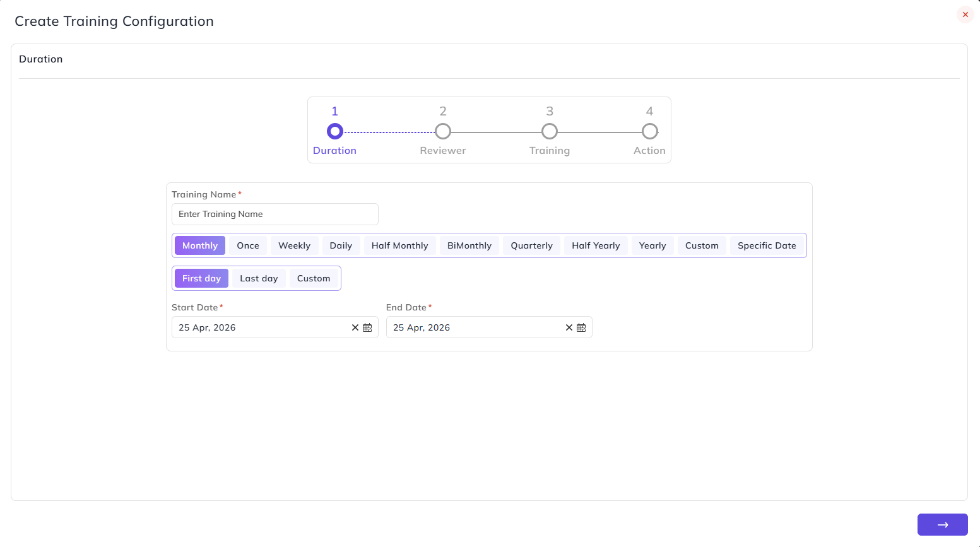Open the Start Date calendar picker
This screenshot has height=547, width=980.
coord(367,327)
